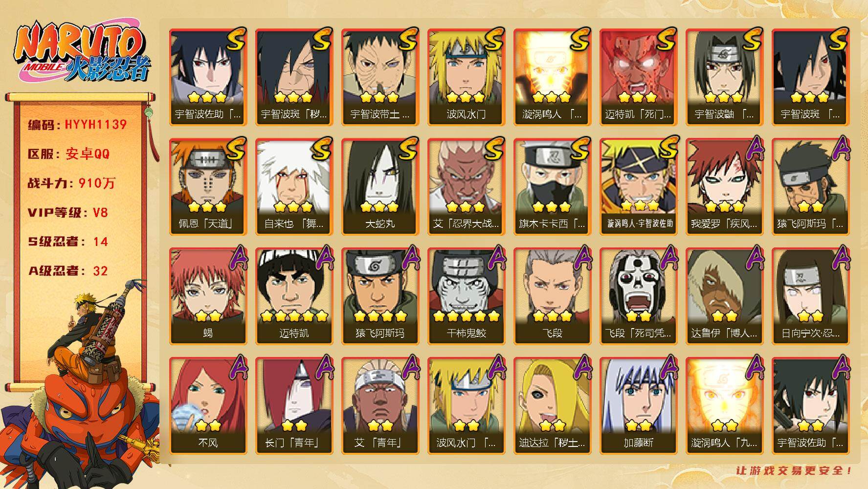Select the 迈特凯 five-star card
The width and height of the screenshot is (868, 489).
pyautogui.click(x=294, y=296)
